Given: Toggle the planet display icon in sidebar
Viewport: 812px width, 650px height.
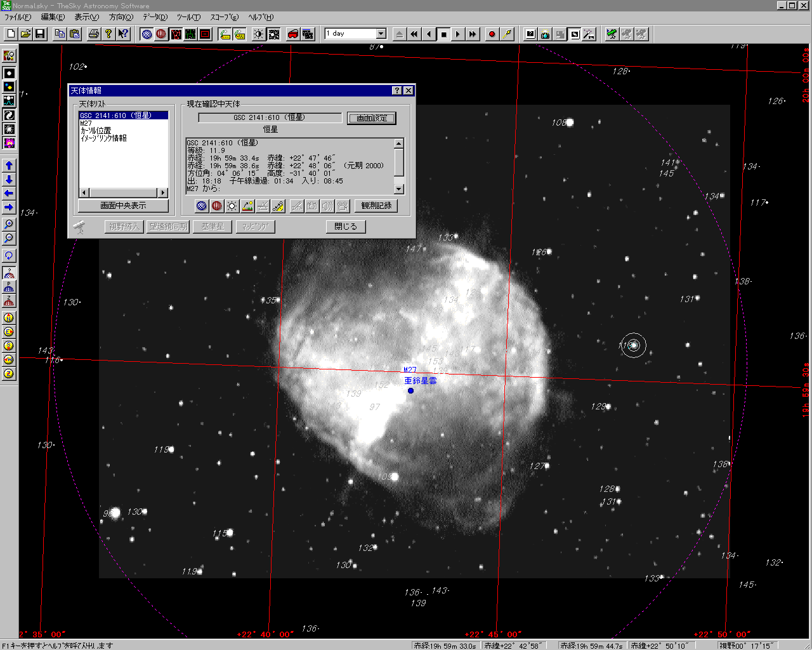Looking at the screenshot, I should 9,87.
